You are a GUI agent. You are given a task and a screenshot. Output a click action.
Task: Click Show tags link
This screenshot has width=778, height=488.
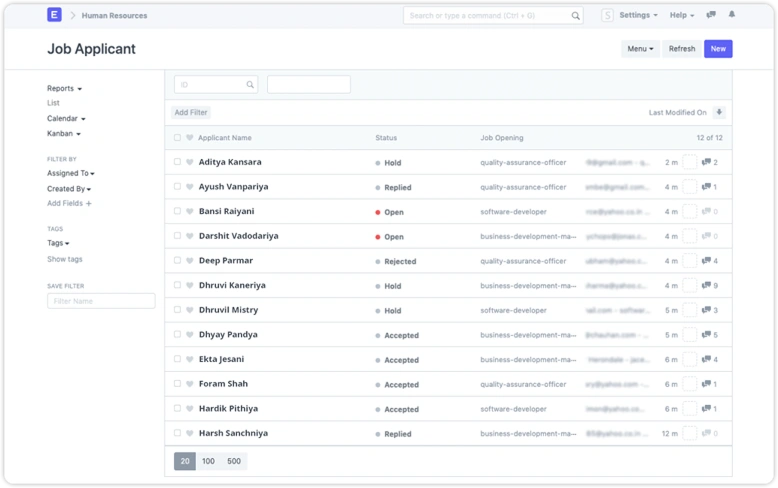click(x=65, y=259)
